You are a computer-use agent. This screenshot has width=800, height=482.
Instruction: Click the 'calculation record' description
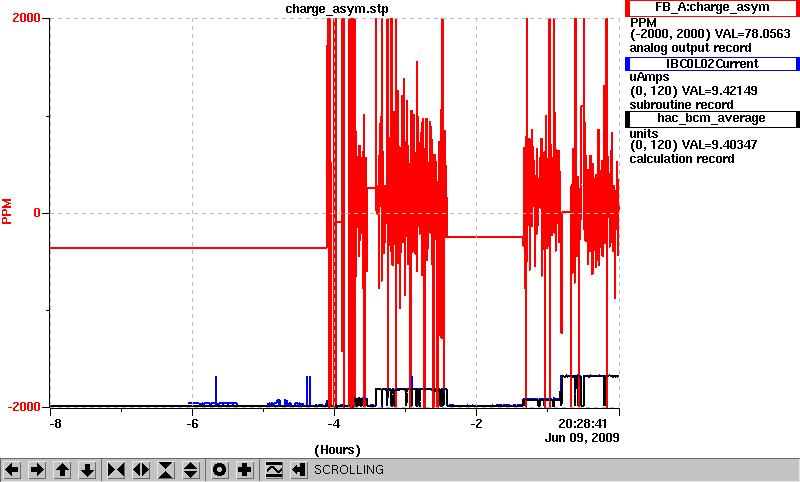pyautogui.click(x=682, y=159)
